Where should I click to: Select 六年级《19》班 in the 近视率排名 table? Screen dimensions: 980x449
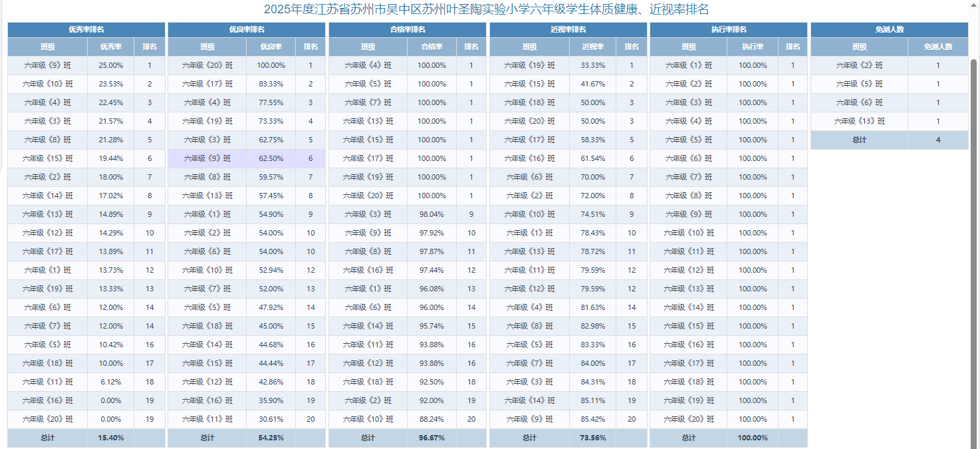coord(529,66)
